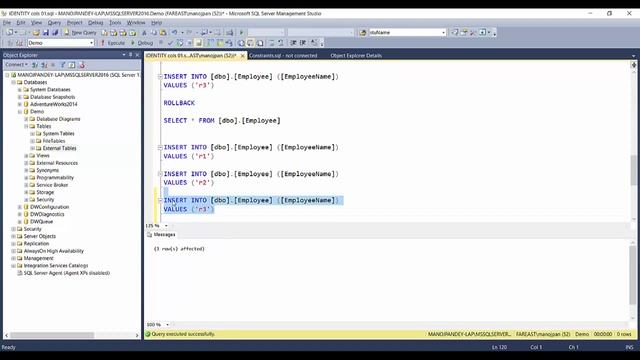The image size is (640, 360).
Task: Click the Disconnect icon in Object Explorer
Action: coord(44,65)
